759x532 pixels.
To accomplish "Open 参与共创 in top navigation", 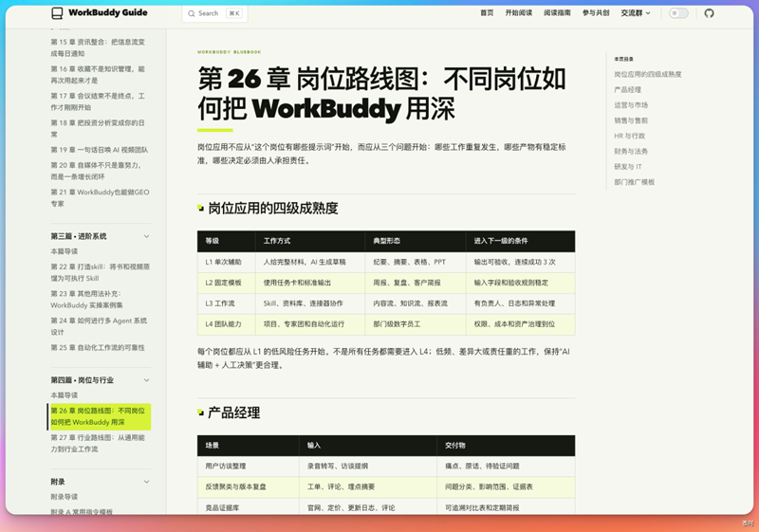I will click(596, 13).
